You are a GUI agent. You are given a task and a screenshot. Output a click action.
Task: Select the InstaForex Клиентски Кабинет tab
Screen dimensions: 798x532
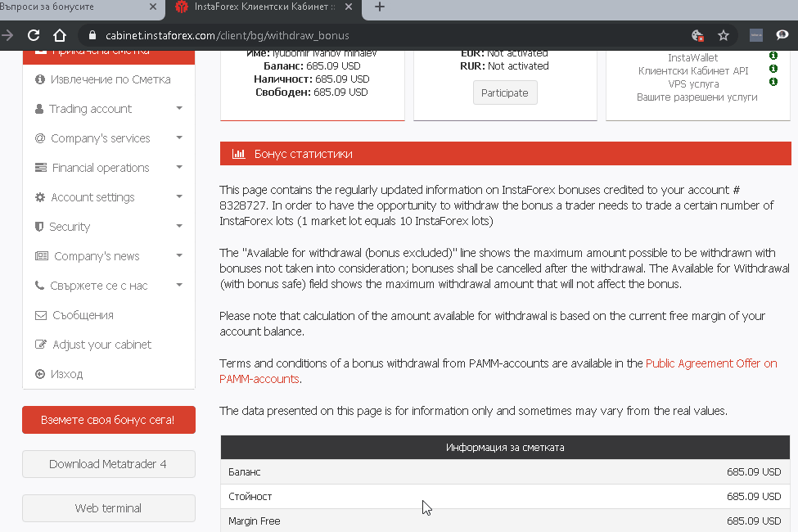263,7
